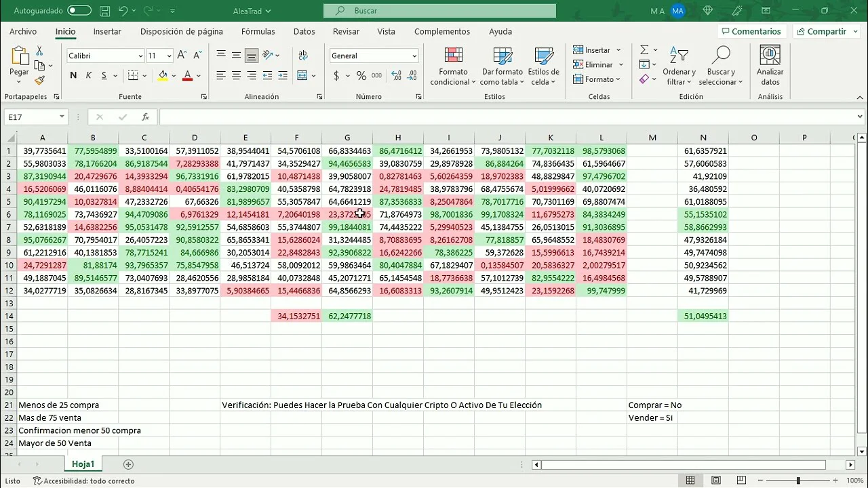Click the Analizar datos icon
The width and height of the screenshot is (868, 488).
[x=770, y=66]
